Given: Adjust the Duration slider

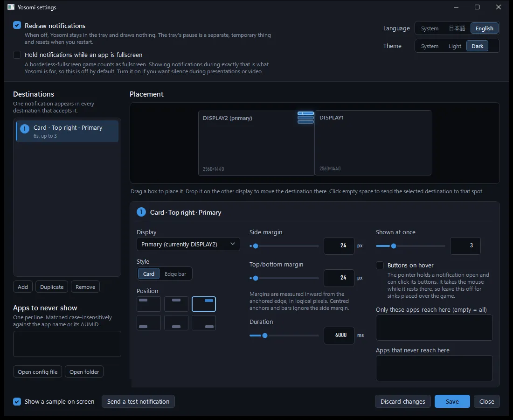Looking at the screenshot, I should 284,335.
